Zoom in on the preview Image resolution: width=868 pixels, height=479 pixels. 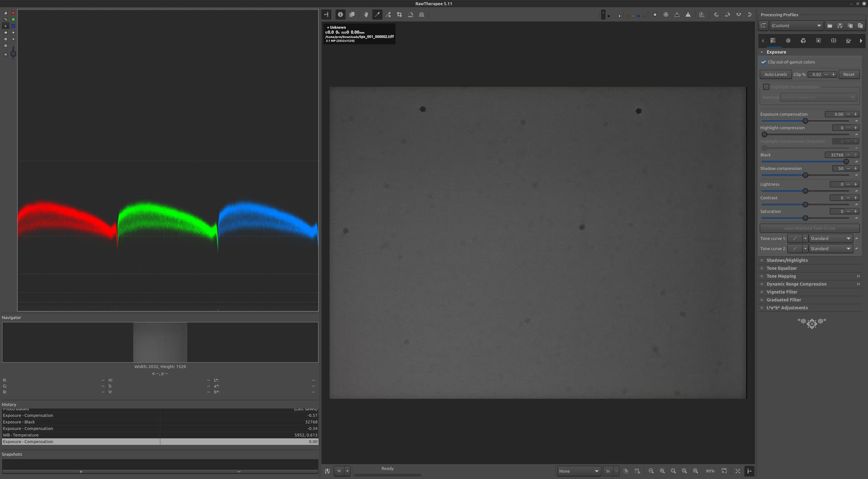click(662, 471)
